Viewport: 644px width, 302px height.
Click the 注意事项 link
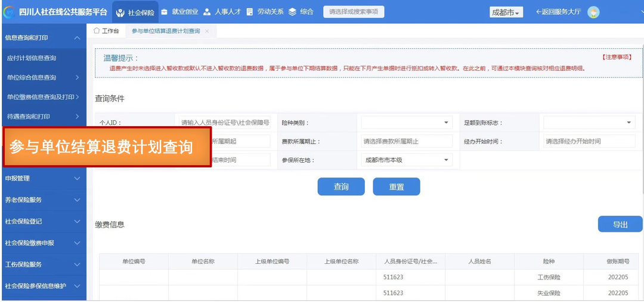[x=617, y=57]
